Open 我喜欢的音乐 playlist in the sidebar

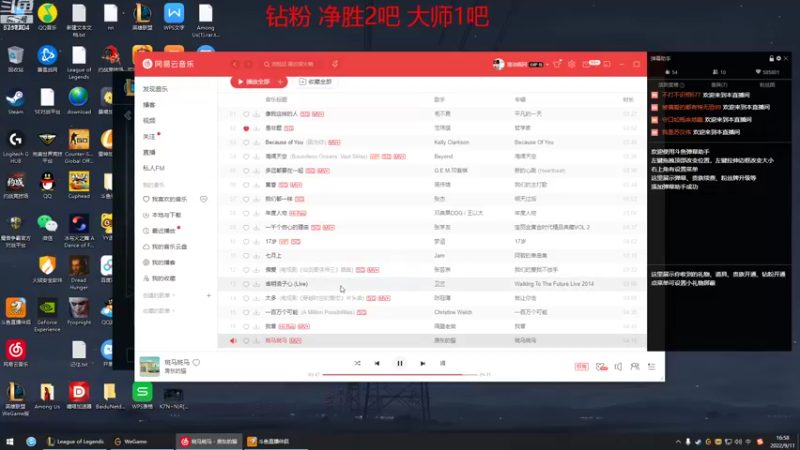tap(169, 199)
